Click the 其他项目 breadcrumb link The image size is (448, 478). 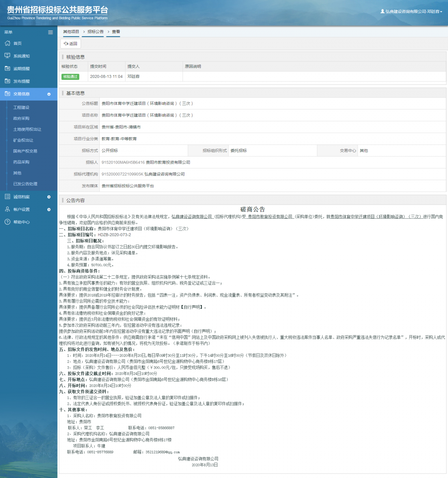pos(71,32)
